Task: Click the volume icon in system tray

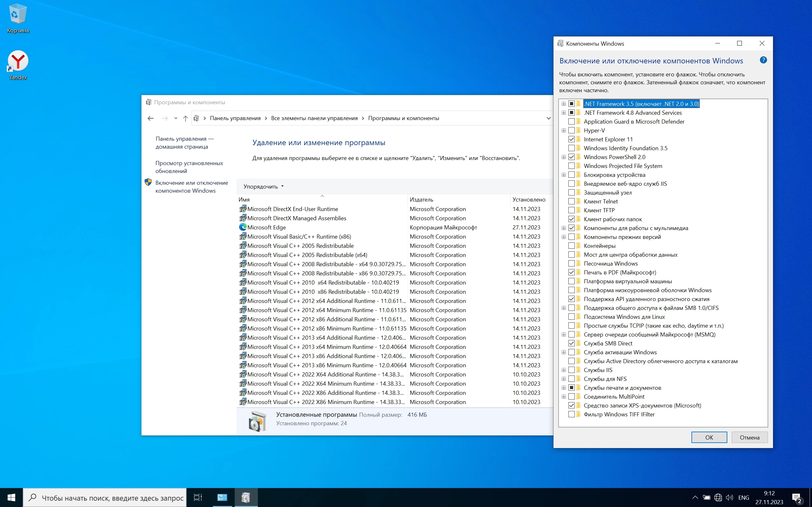Action: pyautogui.click(x=729, y=497)
